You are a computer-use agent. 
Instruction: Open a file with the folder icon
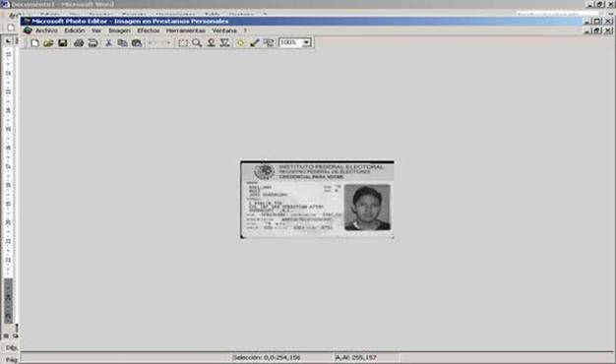coord(48,43)
